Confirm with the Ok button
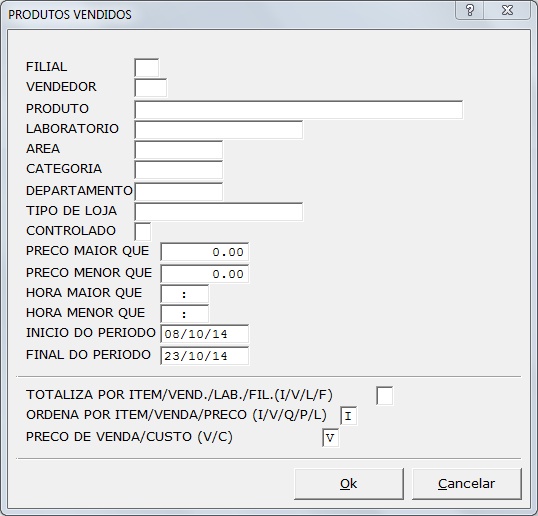Image resolution: width=538 pixels, height=516 pixels. (x=349, y=484)
